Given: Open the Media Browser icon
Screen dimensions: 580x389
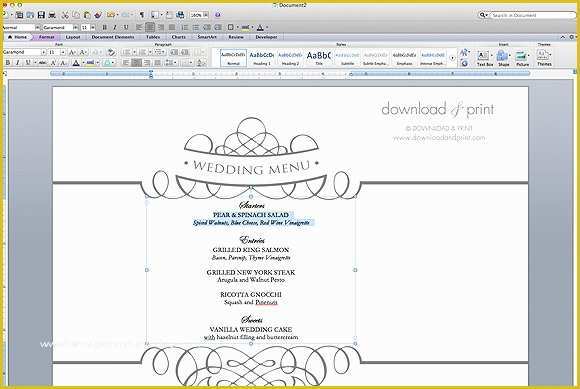Looking at the screenshot, I should pos(180,15).
